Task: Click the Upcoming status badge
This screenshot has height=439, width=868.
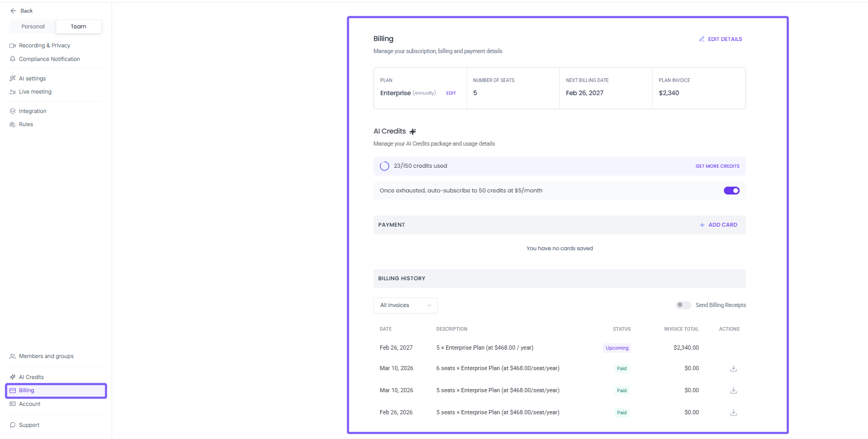Action: point(617,348)
